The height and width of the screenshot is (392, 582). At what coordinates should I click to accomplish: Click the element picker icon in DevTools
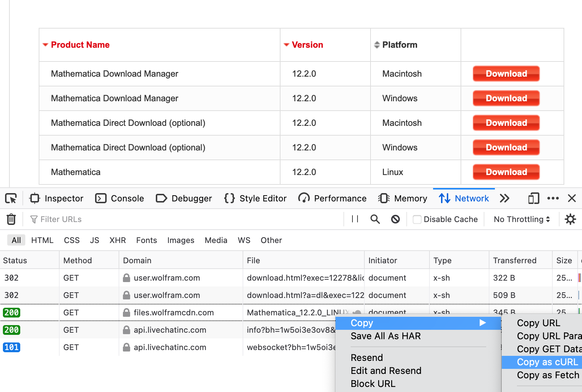click(11, 199)
